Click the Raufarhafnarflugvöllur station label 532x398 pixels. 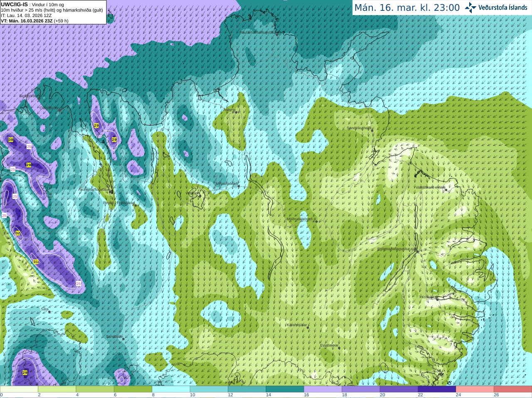[257, 32]
